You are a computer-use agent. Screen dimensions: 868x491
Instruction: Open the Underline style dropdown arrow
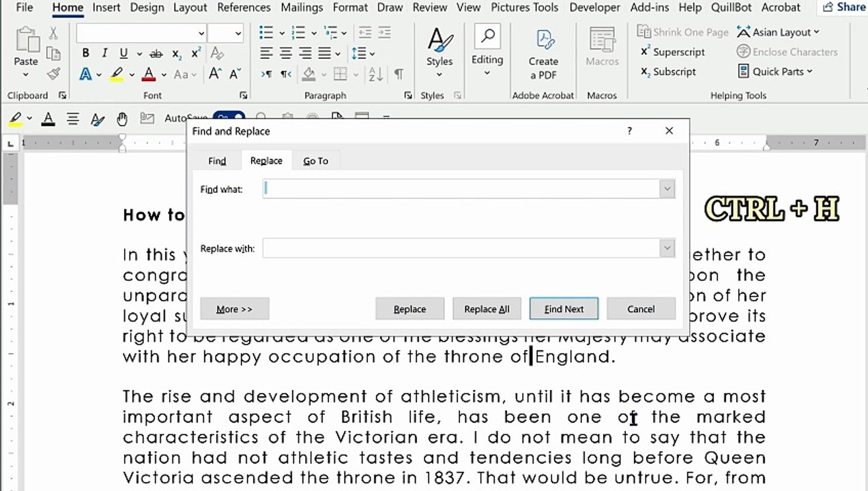[139, 53]
